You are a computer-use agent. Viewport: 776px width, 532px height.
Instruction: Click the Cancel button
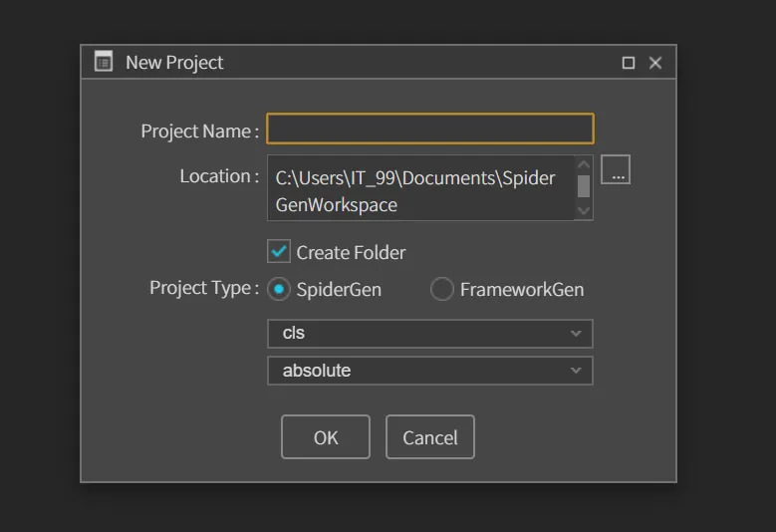click(430, 437)
